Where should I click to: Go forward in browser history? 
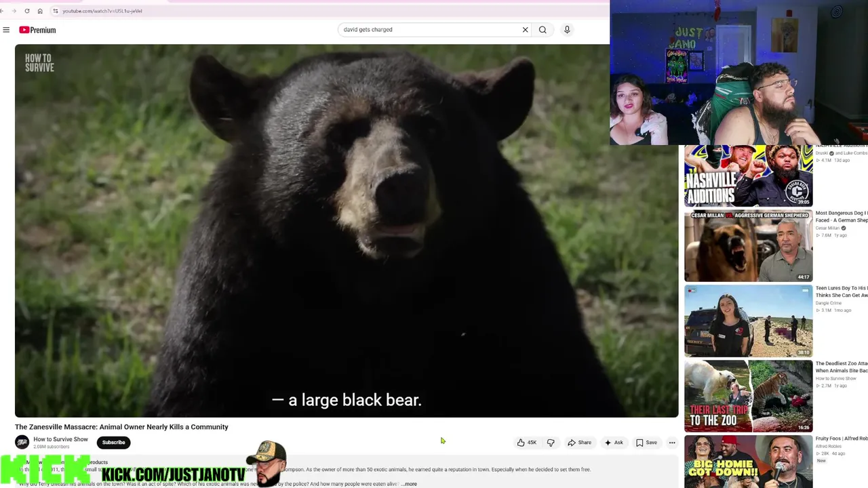(x=14, y=11)
